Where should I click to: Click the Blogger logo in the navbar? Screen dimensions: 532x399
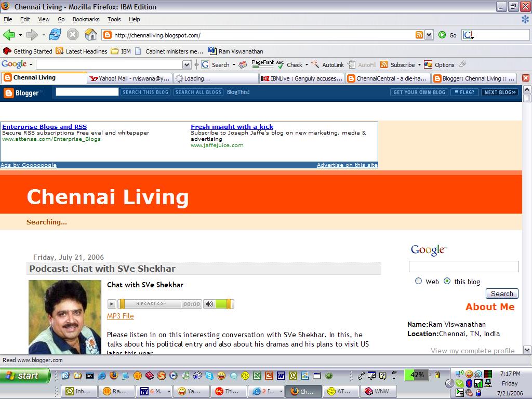[23, 92]
